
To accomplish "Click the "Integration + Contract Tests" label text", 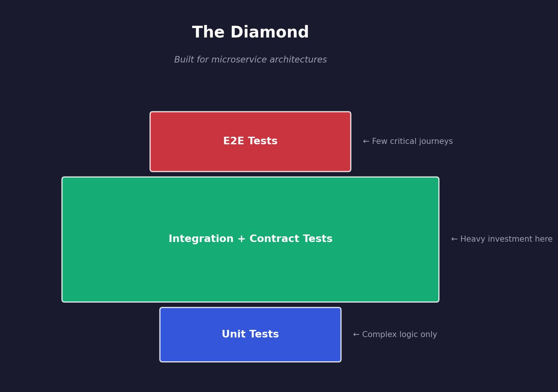I will (x=250, y=239).
